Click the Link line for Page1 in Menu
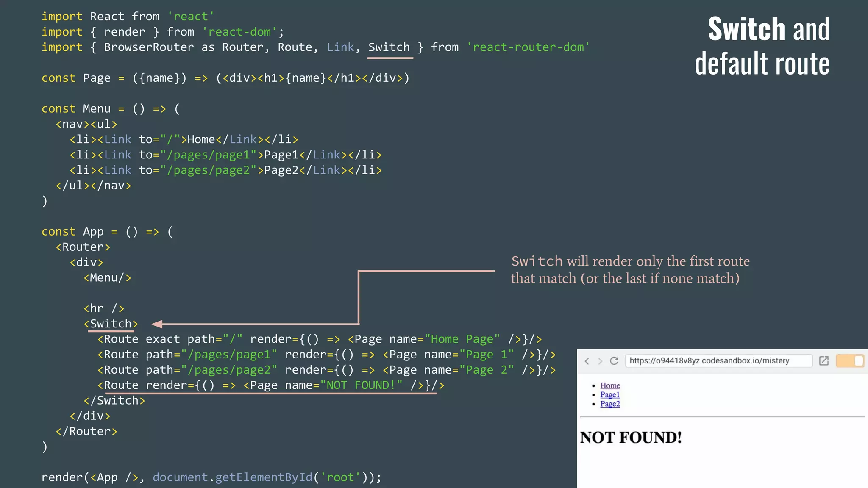This screenshot has height=488, width=868. tap(225, 155)
